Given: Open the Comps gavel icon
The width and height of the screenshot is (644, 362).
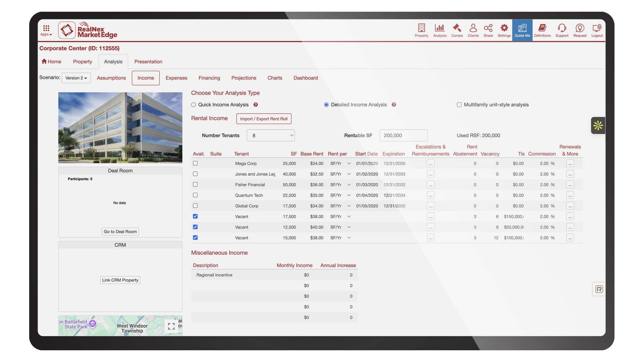Looking at the screenshot, I should [x=457, y=30].
